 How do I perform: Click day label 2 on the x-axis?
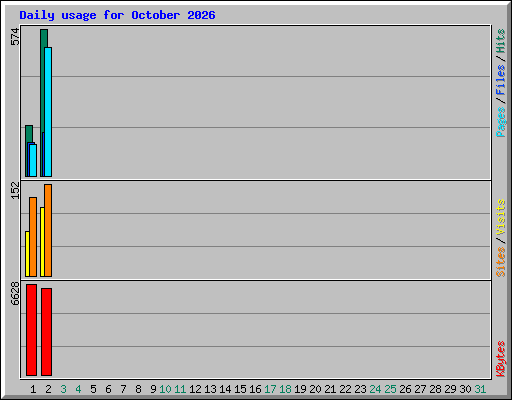[48, 389]
